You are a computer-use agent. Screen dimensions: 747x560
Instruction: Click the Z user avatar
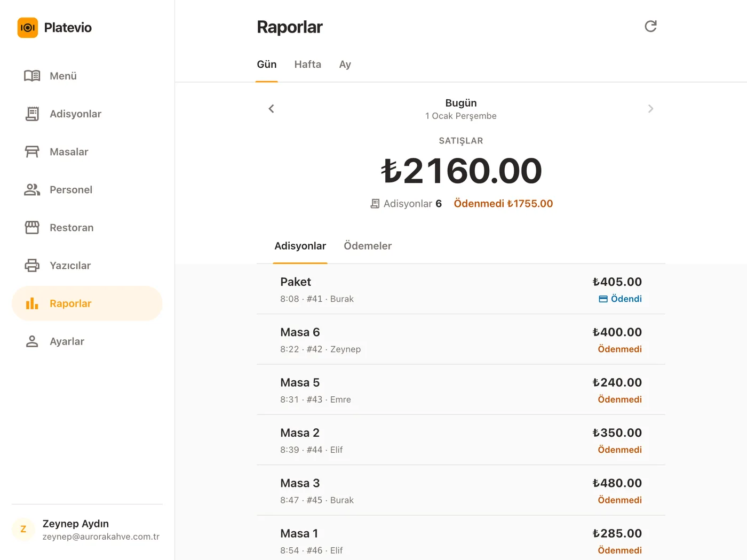point(23,529)
